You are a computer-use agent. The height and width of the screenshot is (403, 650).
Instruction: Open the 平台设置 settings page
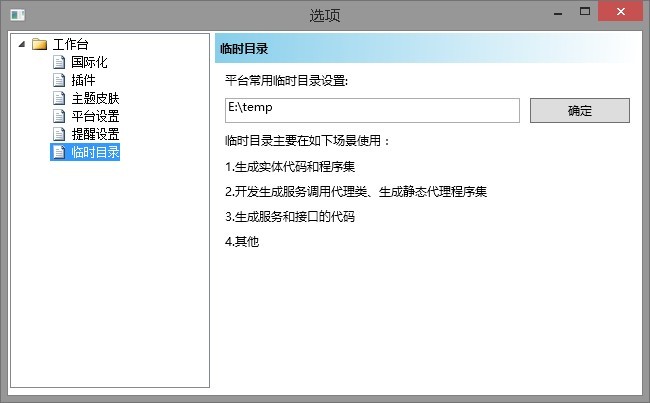[x=95, y=116]
